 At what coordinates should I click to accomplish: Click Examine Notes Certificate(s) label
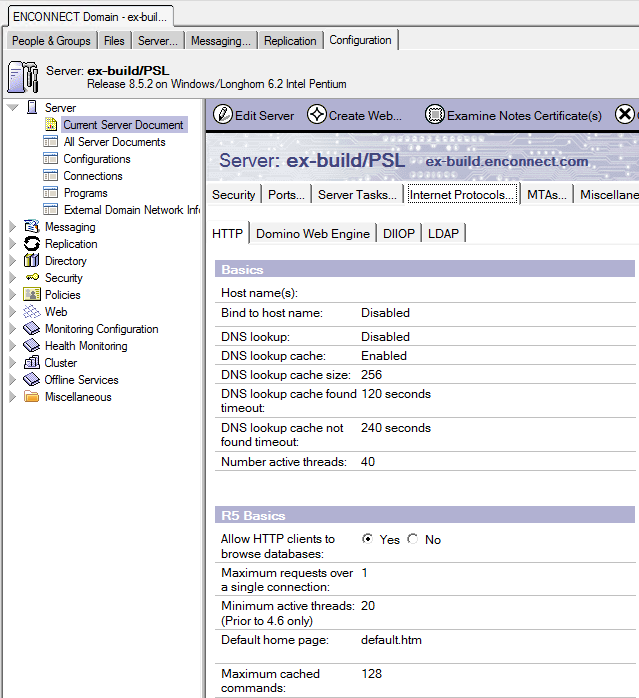pyautogui.click(x=525, y=116)
